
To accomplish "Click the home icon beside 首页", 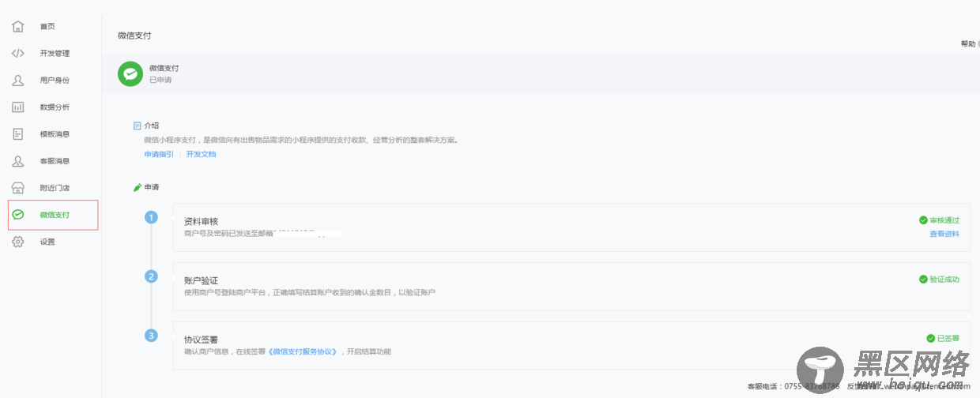I will coord(17,26).
